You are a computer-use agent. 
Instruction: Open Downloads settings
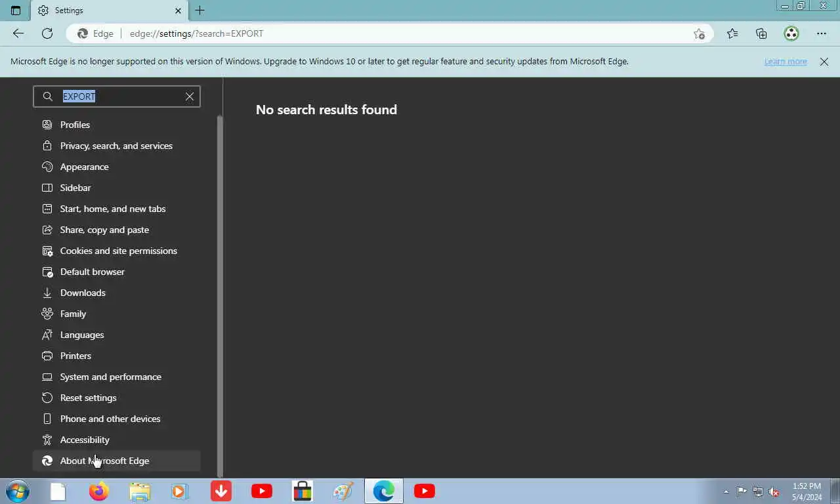[117, 293]
